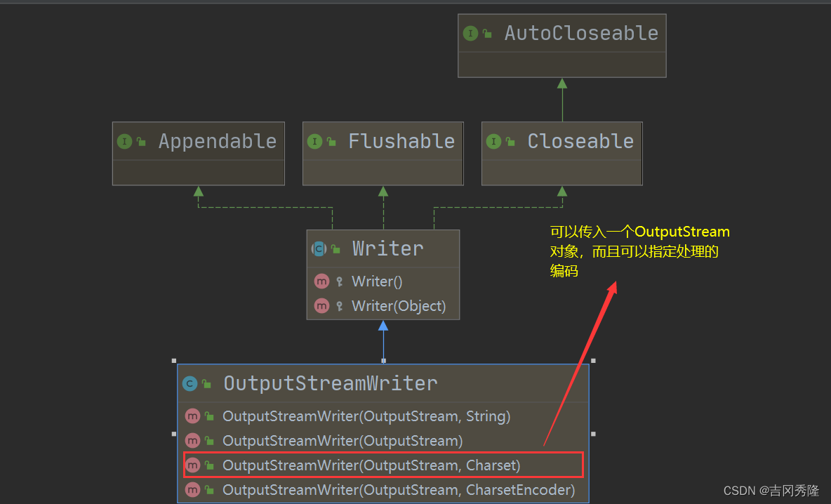Click method icon of OutputStreamWriter(OutputStream, String)
The height and width of the screenshot is (504, 831).
tap(192, 416)
